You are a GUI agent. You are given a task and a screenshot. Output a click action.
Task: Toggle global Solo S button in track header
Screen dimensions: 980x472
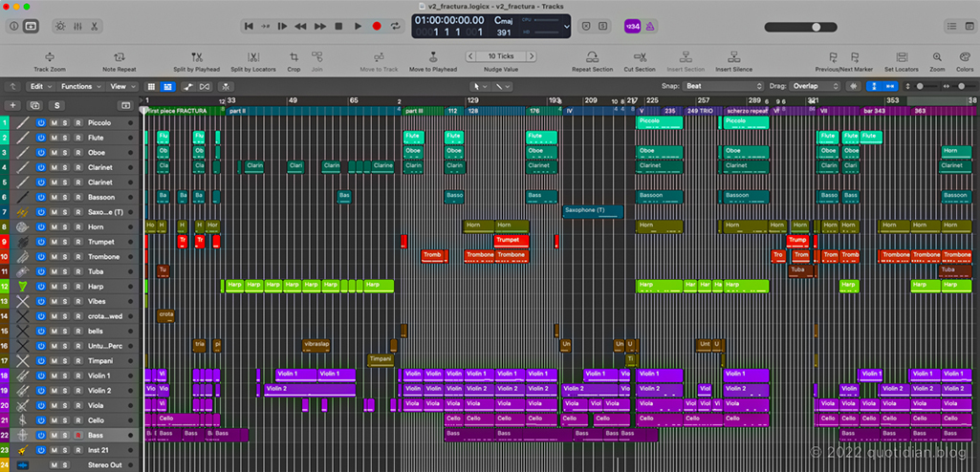coord(57,105)
